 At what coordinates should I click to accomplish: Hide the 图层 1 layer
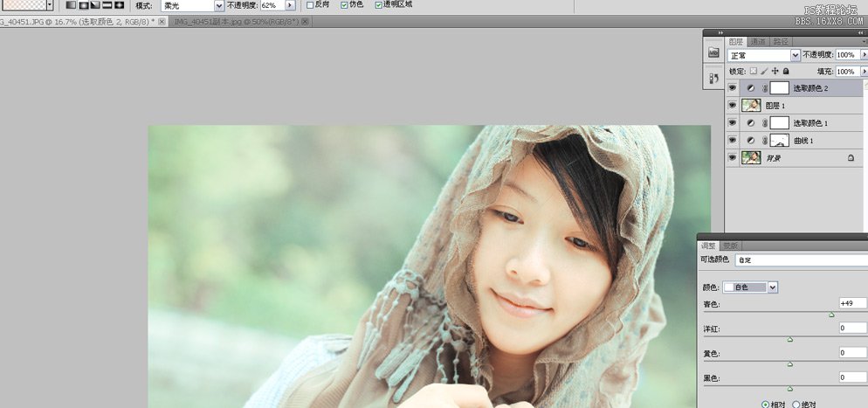click(733, 105)
